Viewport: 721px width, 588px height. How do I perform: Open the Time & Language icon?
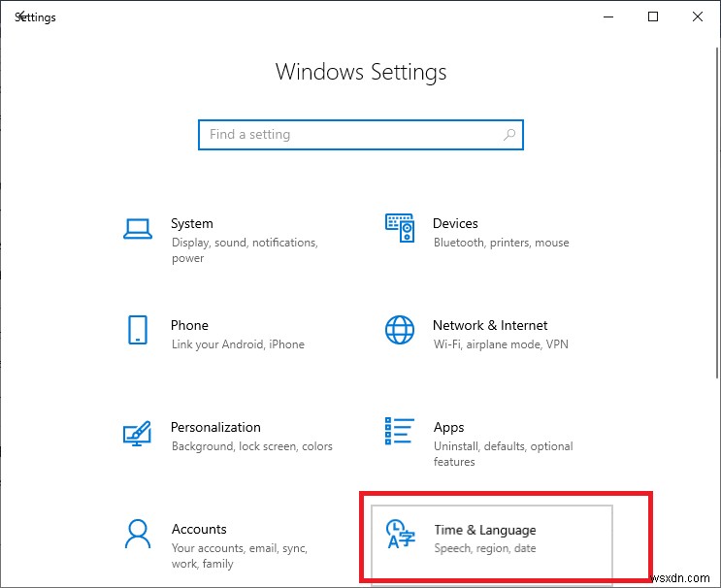coord(401,534)
